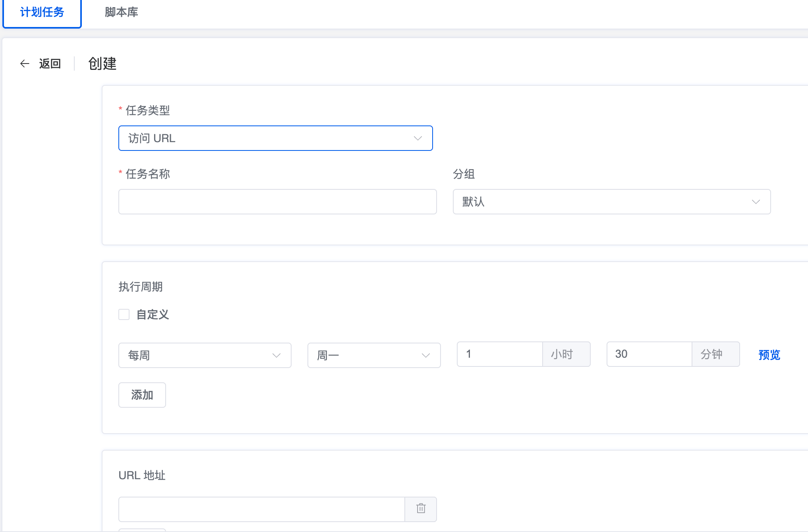Click chevron arrow in 分组 select
The height and width of the screenshot is (532, 808).
click(x=756, y=202)
